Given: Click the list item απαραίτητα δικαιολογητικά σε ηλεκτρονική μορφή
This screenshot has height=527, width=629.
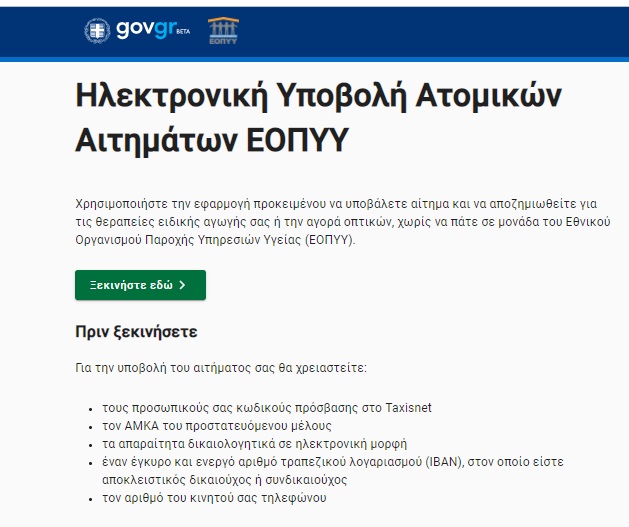Looking at the screenshot, I should (x=254, y=444).
